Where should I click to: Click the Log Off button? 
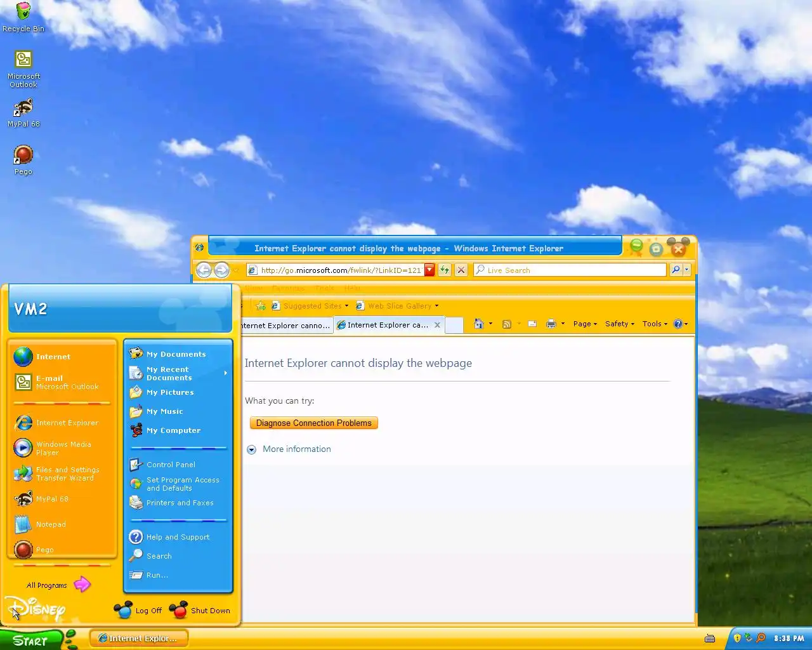tap(138, 610)
